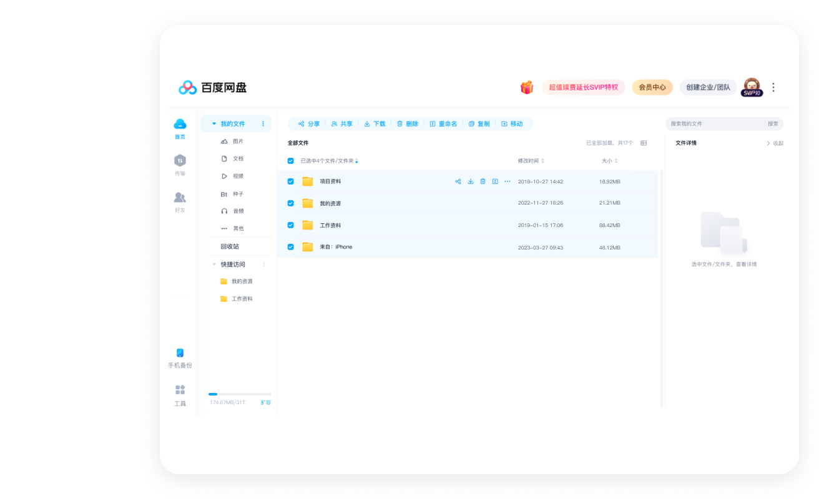Uncheck the 来自：iPhone row checkbox
The image size is (824, 504).
point(290,247)
